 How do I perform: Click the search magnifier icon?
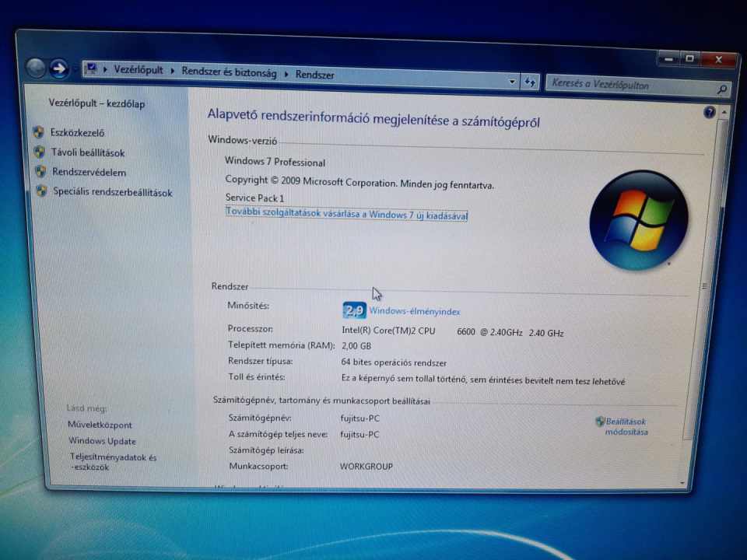722,89
